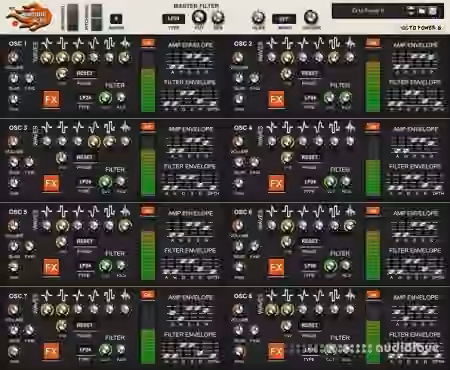Screen dimensions: 450x370
Task: Click the pitch bend wheel in top bar
Action: click(97, 17)
